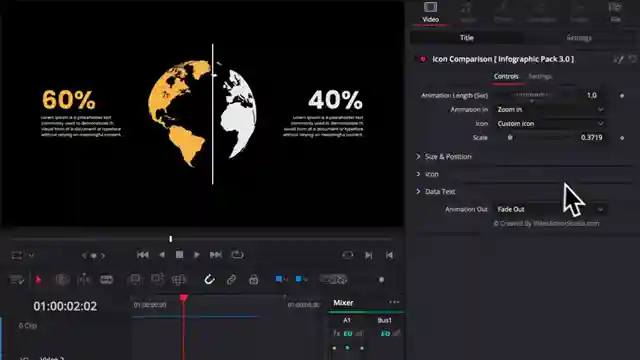Select the Settings sub-tab next to Controls

(x=540, y=76)
